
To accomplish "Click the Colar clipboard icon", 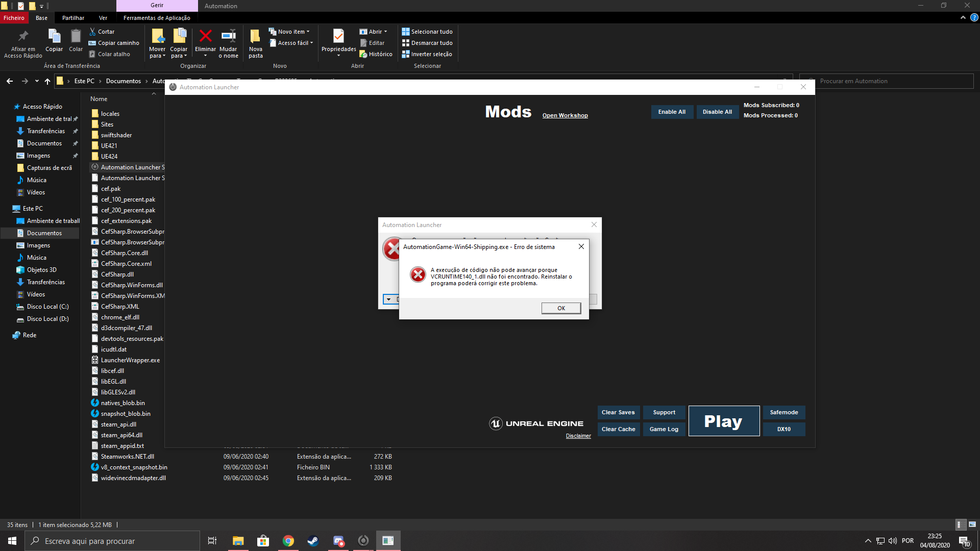I will coord(76,37).
